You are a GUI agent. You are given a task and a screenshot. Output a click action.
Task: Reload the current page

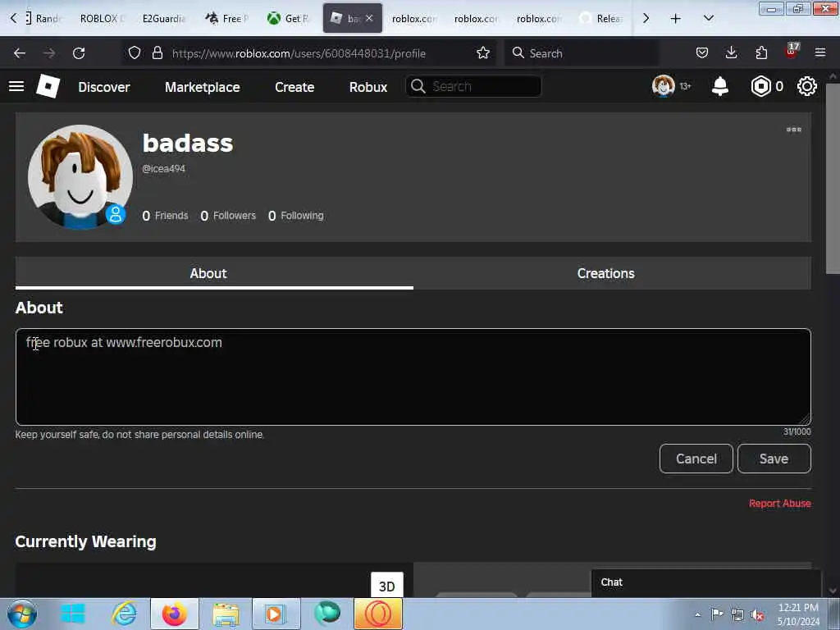pos(79,53)
